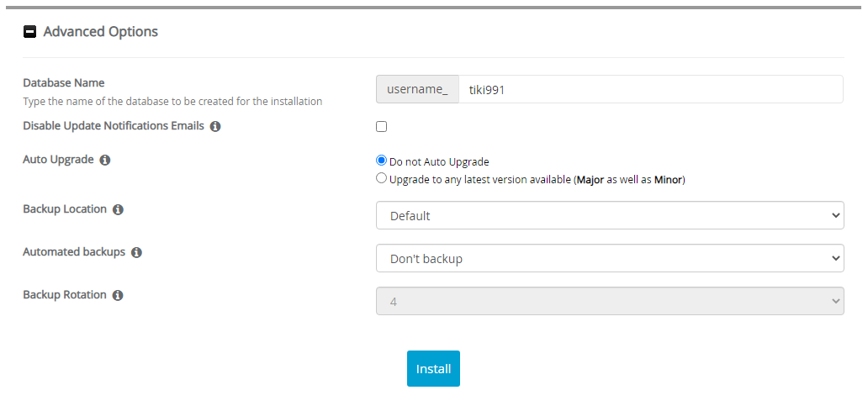Click the Auto Upgrade info icon
Image resolution: width=868 pixels, height=406 pixels.
(105, 160)
